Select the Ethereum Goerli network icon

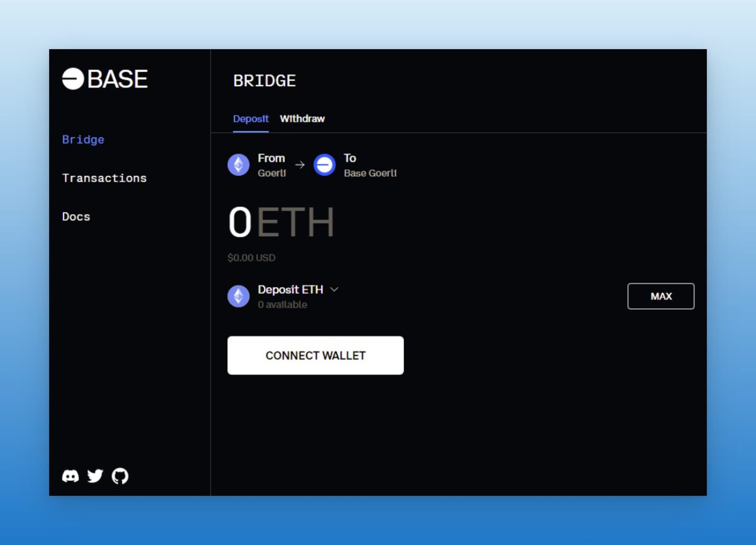[x=238, y=165]
